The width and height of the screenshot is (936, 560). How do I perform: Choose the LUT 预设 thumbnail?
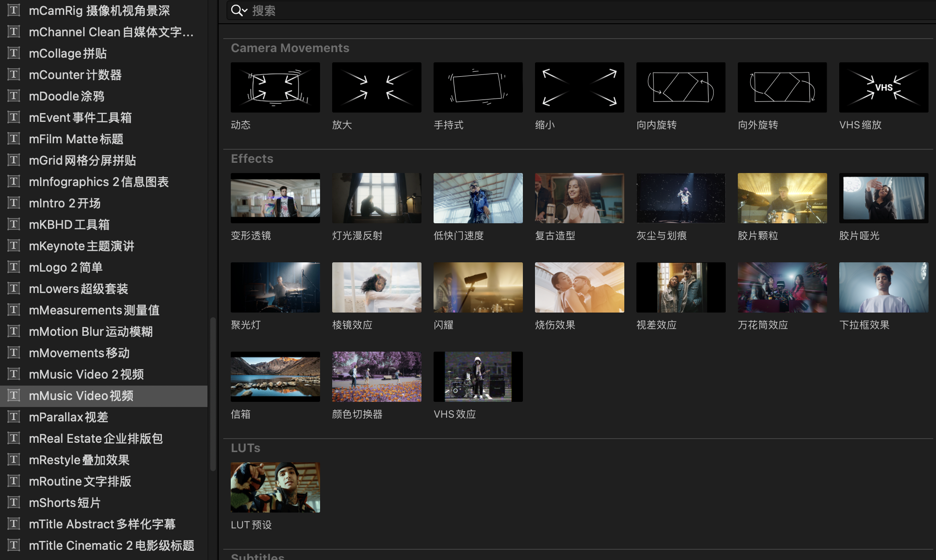click(x=275, y=487)
